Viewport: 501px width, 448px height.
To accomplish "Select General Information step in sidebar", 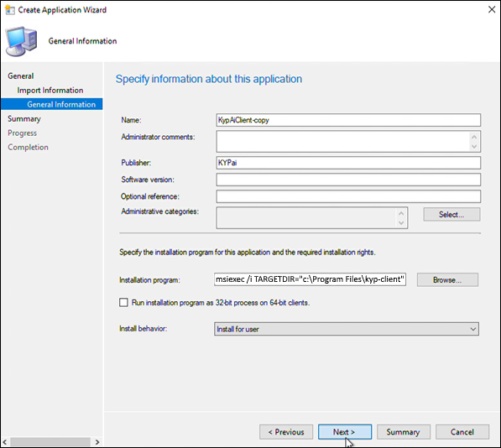I will coord(61,104).
